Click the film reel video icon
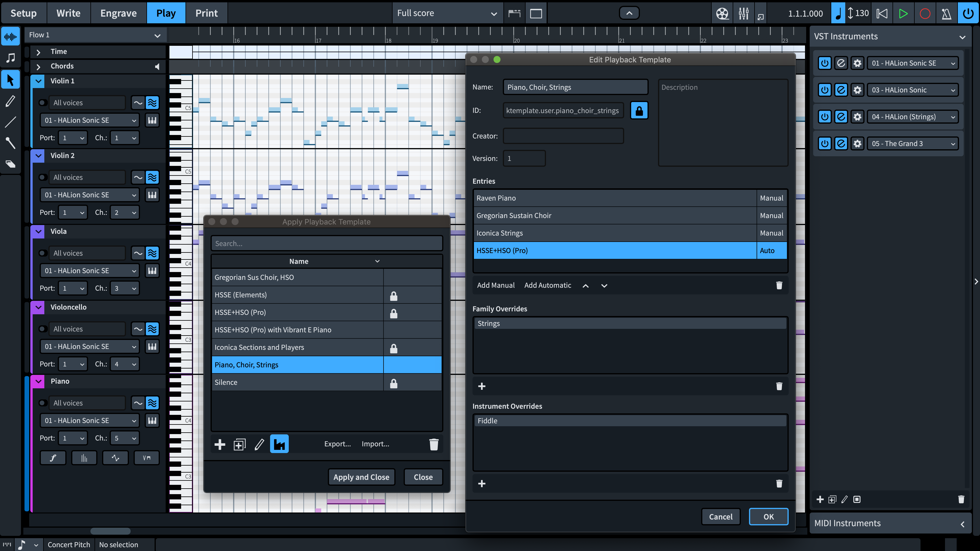The height and width of the screenshot is (551, 980). click(x=722, y=13)
